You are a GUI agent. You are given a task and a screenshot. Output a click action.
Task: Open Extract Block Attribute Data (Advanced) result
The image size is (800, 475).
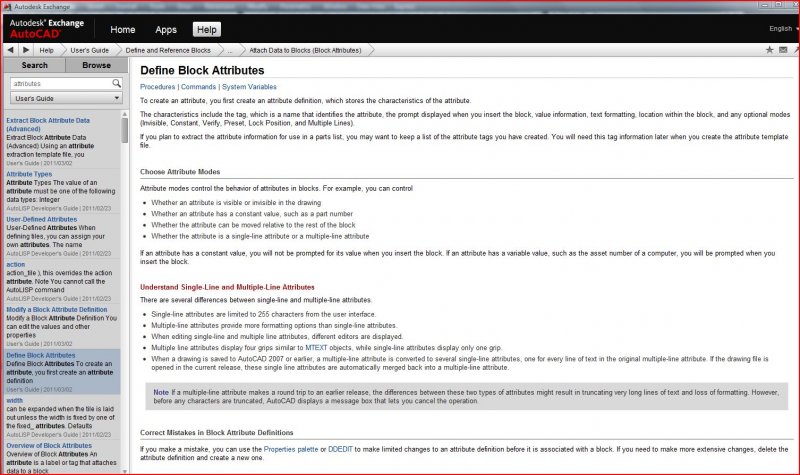coord(48,124)
